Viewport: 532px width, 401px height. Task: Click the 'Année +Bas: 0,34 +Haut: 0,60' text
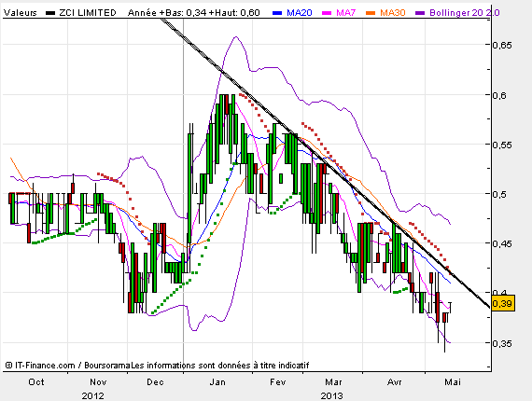[x=194, y=13]
